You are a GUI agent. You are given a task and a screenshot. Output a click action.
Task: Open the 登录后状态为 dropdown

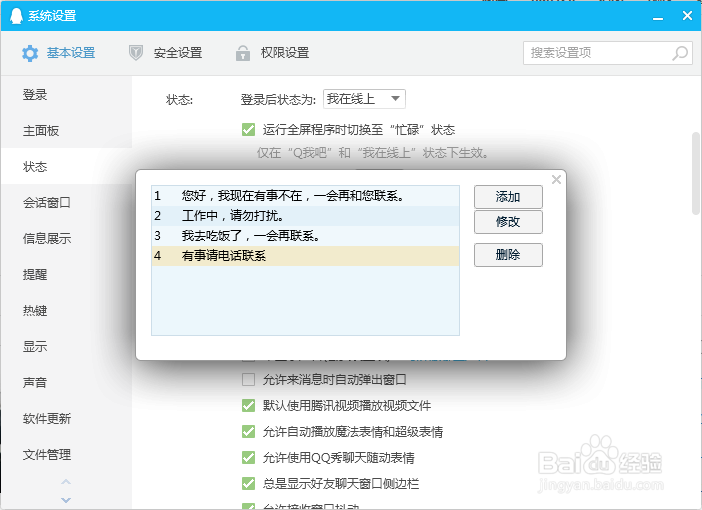coord(364,99)
